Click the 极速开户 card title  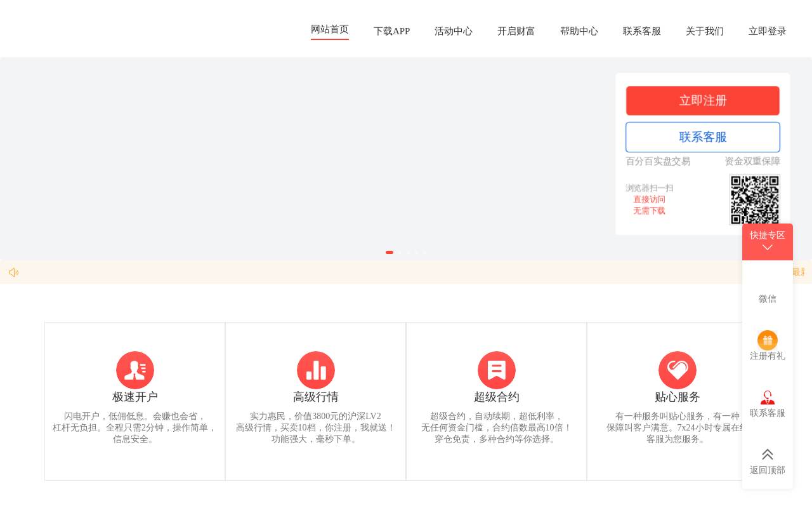click(135, 397)
